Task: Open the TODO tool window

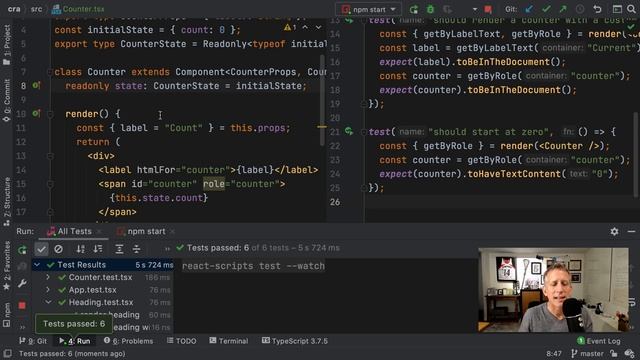Action: pyautogui.click(x=182, y=341)
